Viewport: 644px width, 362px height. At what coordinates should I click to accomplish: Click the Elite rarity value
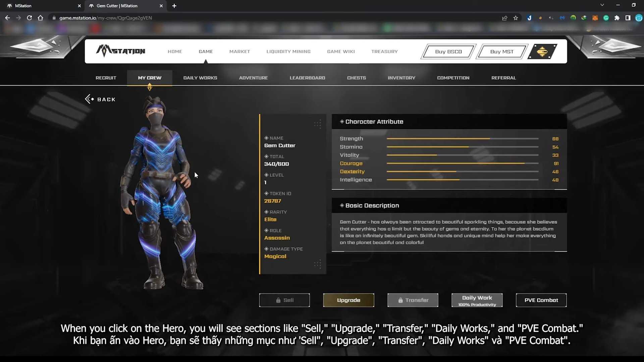[x=270, y=219]
